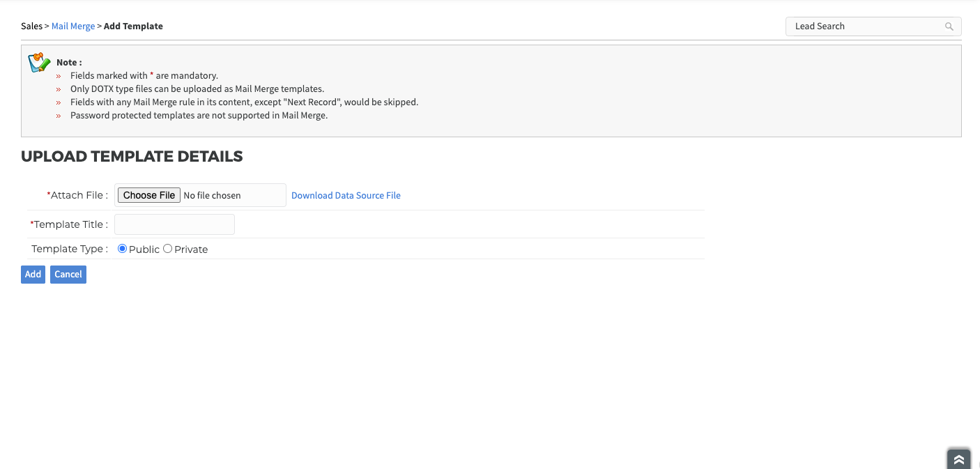Click inside the Template Title field

[x=174, y=224]
